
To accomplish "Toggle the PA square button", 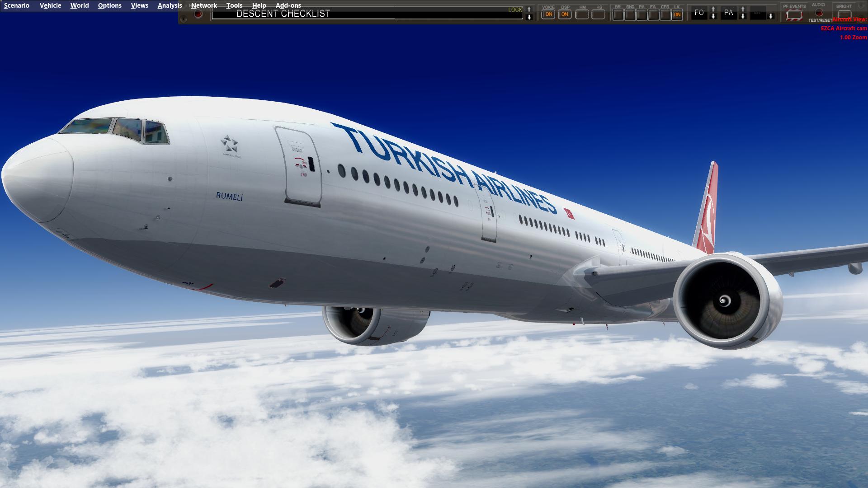I will point(642,15).
